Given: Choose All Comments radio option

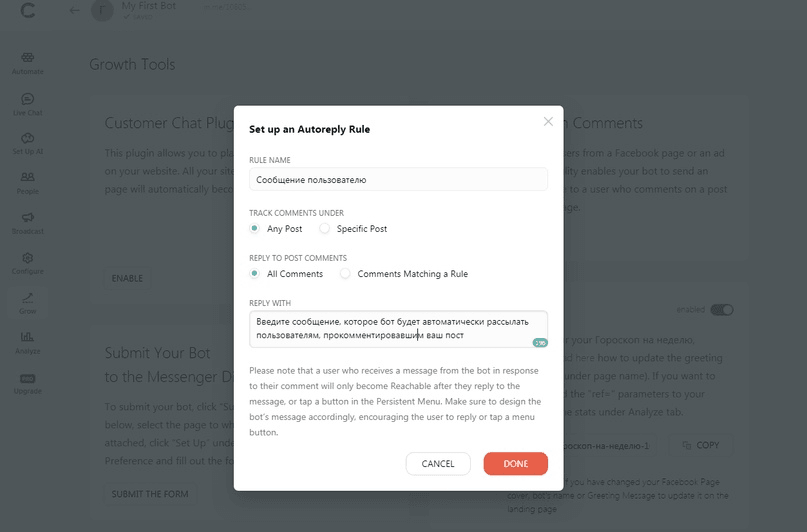Looking at the screenshot, I should [254, 273].
